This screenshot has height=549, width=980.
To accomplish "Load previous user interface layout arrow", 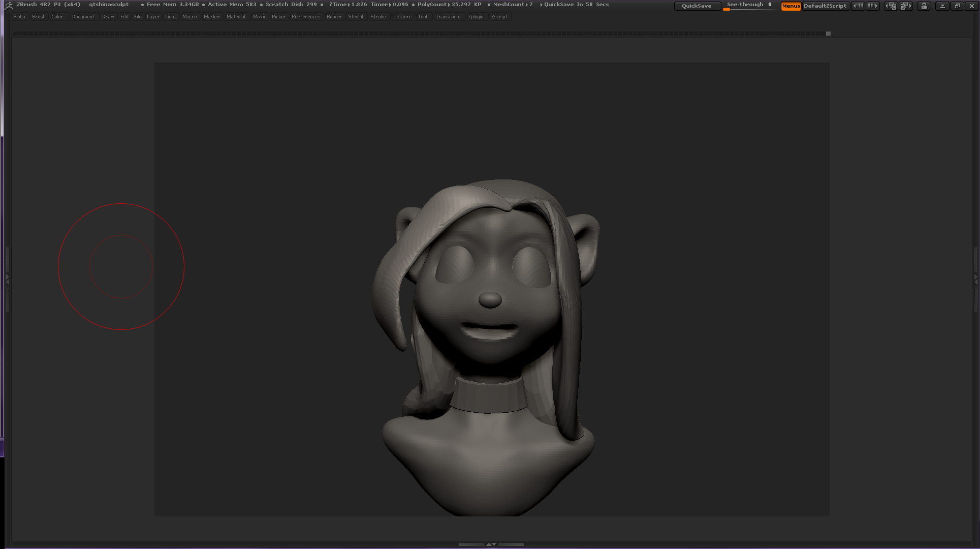I will click(891, 6).
